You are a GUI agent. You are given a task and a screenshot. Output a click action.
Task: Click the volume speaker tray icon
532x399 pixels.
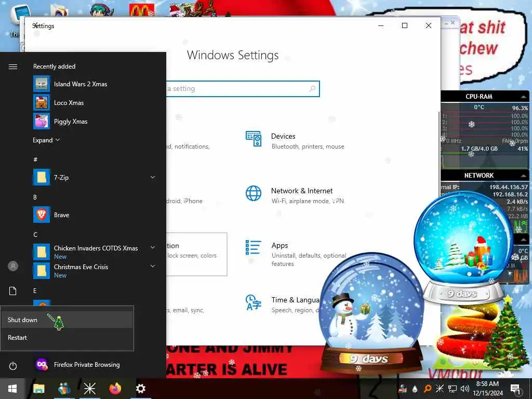(x=465, y=389)
